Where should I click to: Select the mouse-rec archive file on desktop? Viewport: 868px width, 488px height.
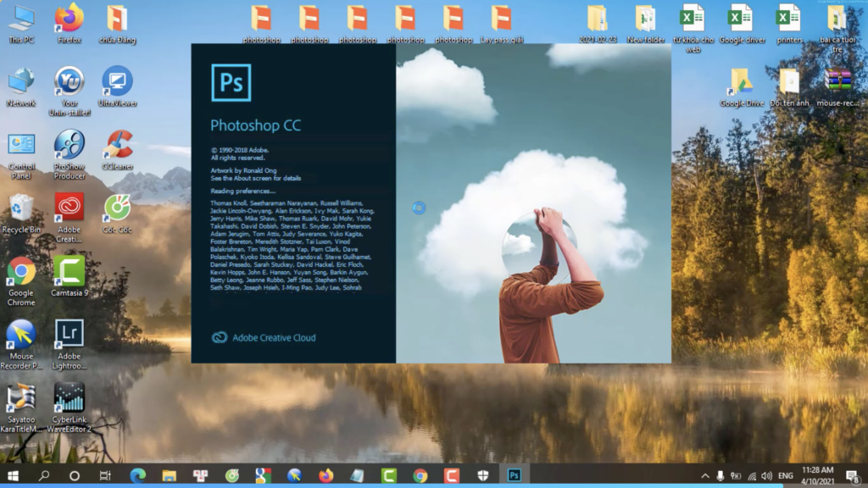click(837, 87)
